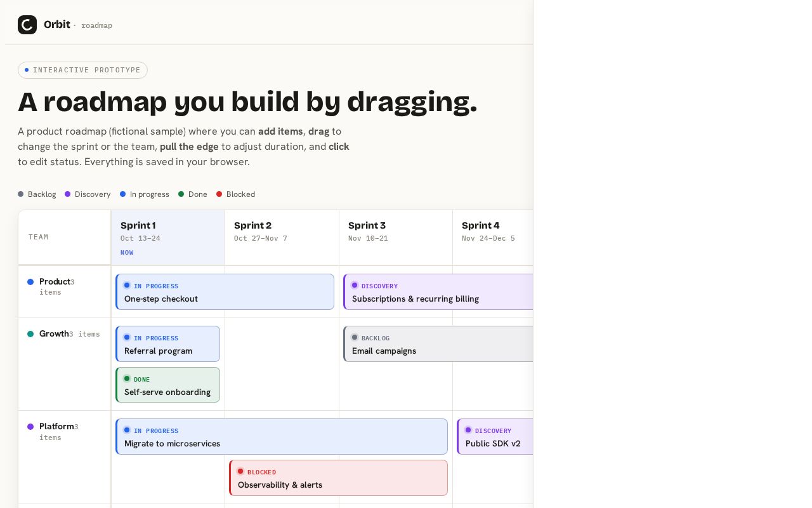This screenshot has height=508, width=812.
Task: Click the green status dot on Self-serve onboarding
Action: pos(127,378)
